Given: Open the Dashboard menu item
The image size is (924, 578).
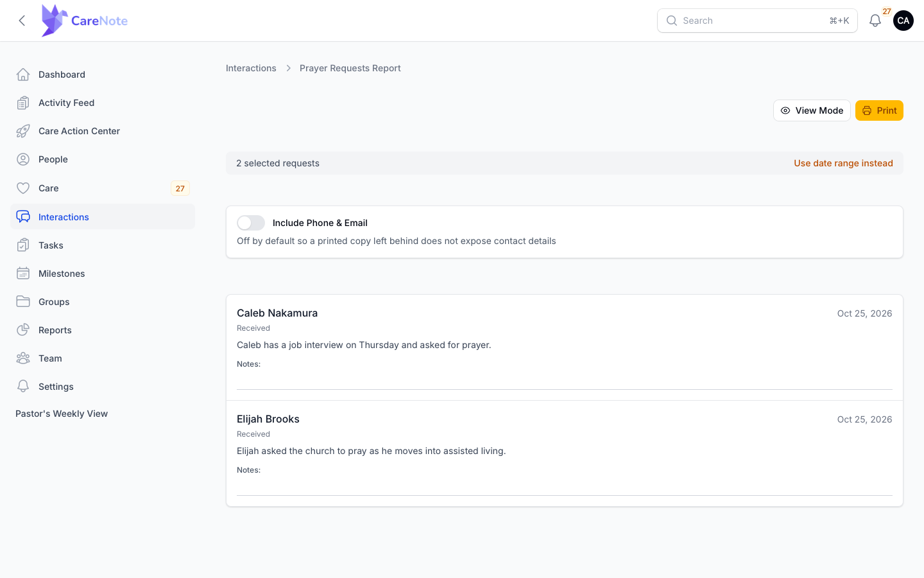Looking at the screenshot, I should tap(103, 74).
